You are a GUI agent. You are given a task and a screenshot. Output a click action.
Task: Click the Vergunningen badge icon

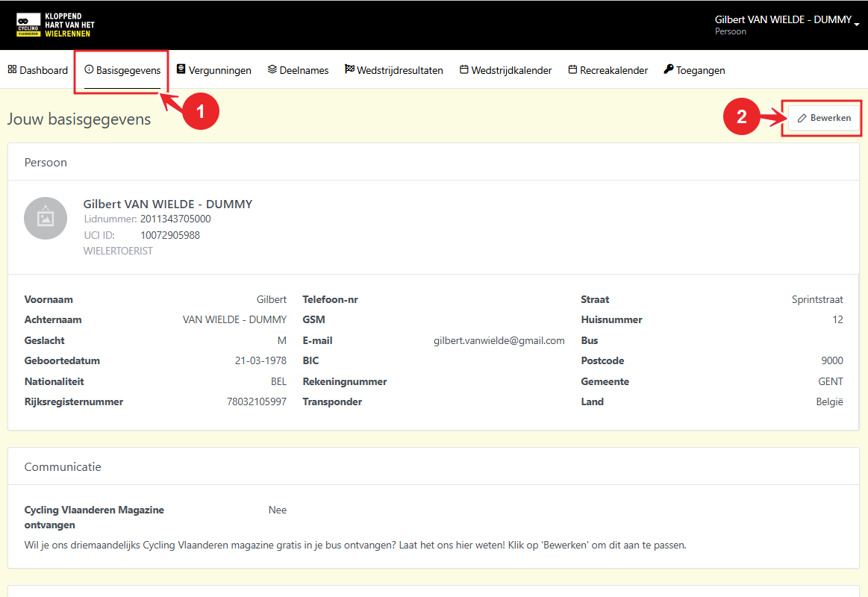[x=181, y=69]
